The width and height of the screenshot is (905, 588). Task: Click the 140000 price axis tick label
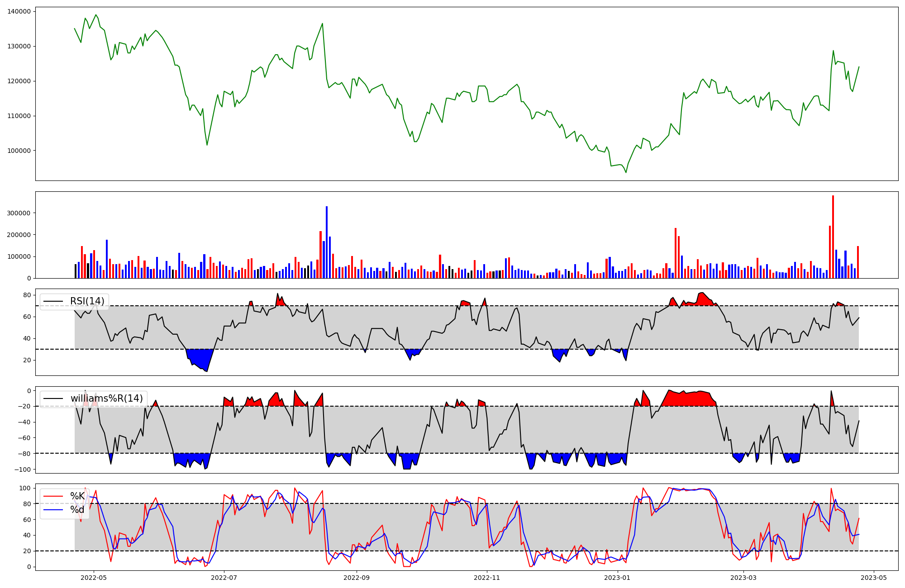pos(19,11)
